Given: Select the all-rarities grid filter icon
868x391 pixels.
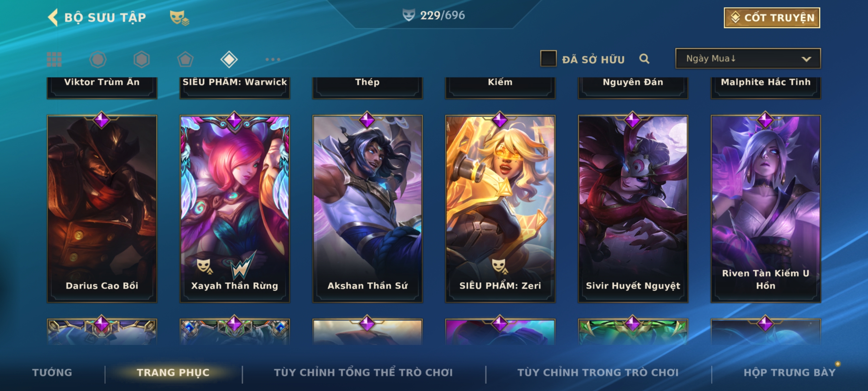Looking at the screenshot, I should tap(54, 59).
